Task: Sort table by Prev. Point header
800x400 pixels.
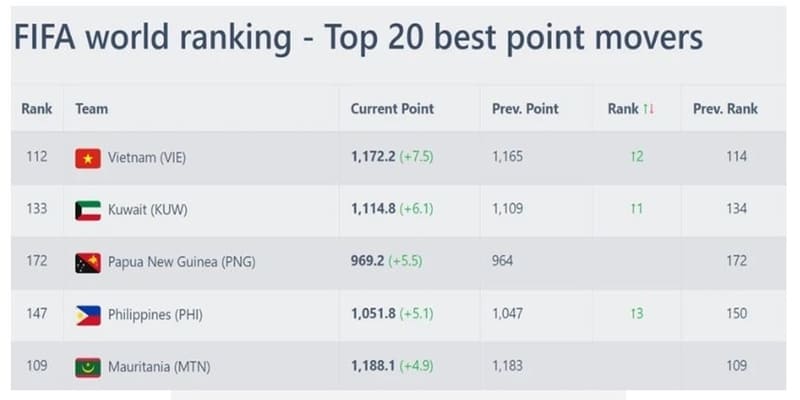Action: (x=525, y=109)
